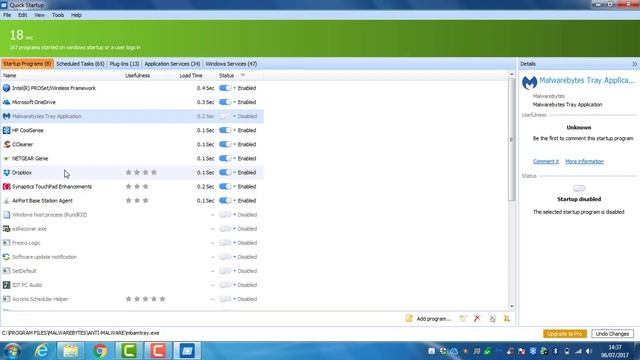Screen dimensions: 640x360
Task: Toggle CCleaner startup status off
Action: [225, 144]
